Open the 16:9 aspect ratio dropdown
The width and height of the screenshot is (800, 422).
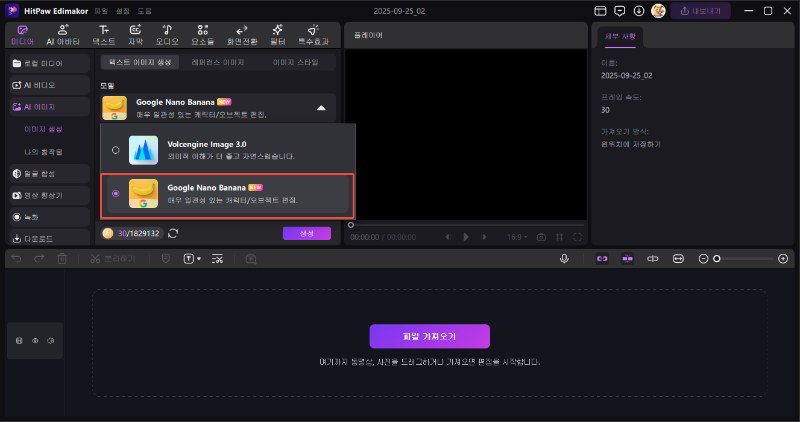click(x=517, y=237)
